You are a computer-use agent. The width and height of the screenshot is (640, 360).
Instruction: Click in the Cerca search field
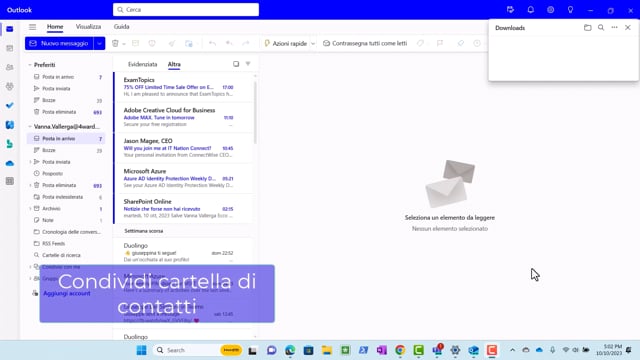(x=186, y=9)
